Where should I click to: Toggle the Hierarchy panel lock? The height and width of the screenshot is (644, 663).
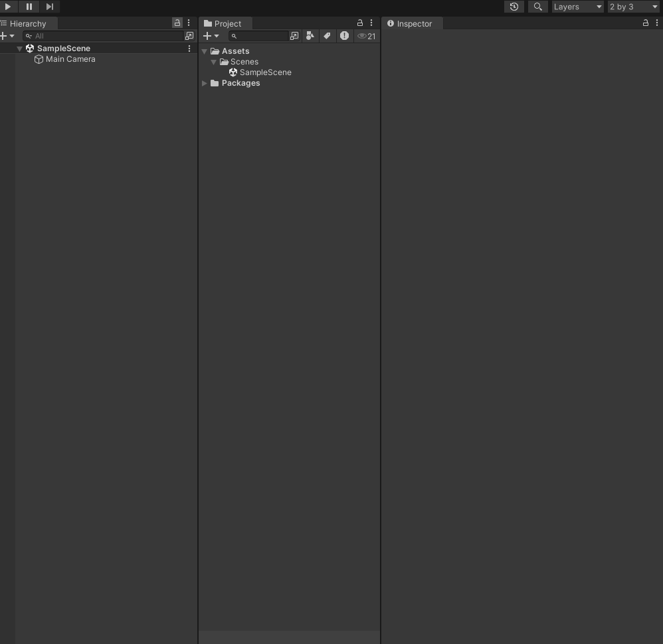point(177,23)
